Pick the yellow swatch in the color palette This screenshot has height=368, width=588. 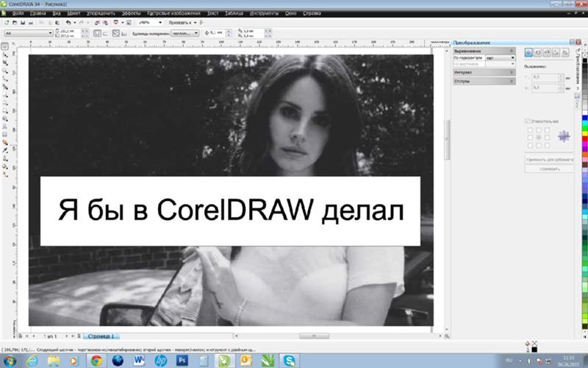click(584, 134)
